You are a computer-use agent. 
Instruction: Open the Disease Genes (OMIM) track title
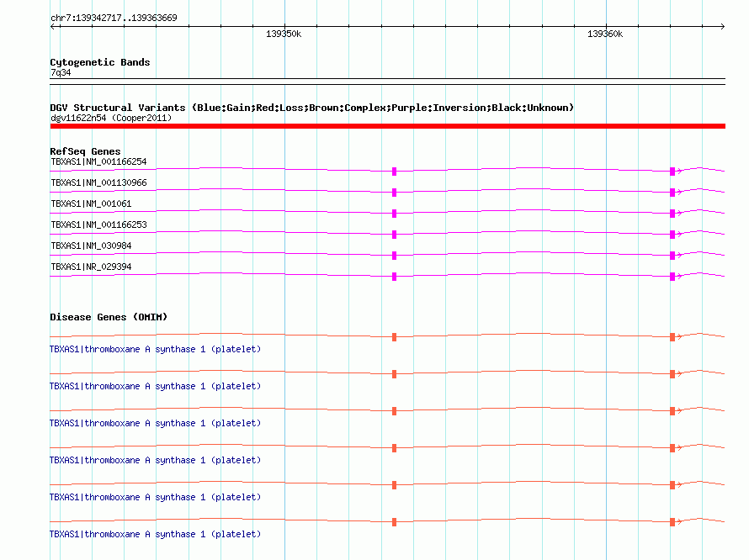point(109,317)
